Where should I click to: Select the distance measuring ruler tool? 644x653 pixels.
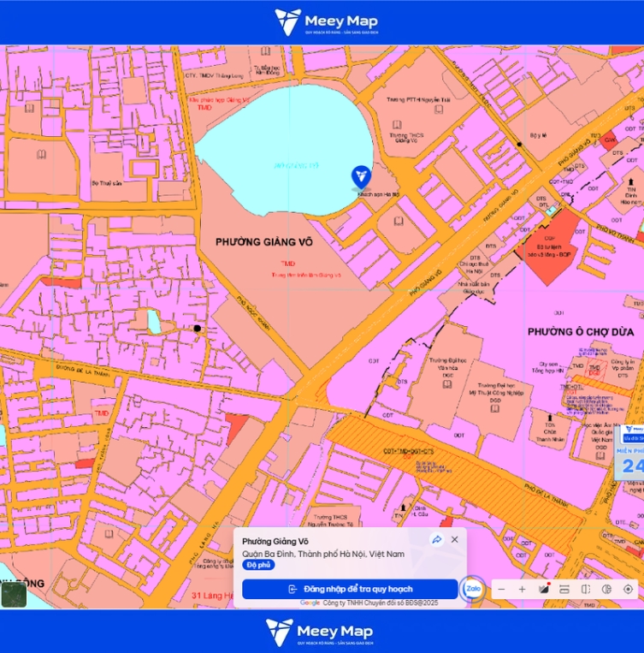564,590
